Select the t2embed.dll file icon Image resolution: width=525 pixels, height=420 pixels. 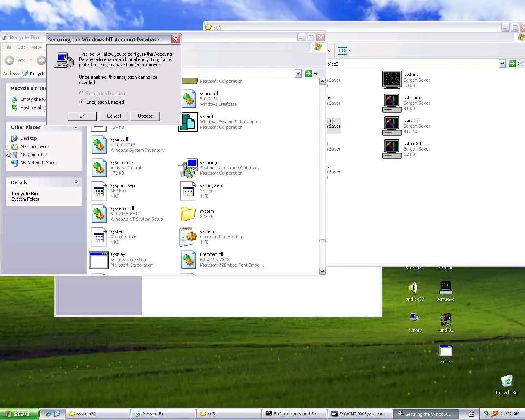pos(188,260)
